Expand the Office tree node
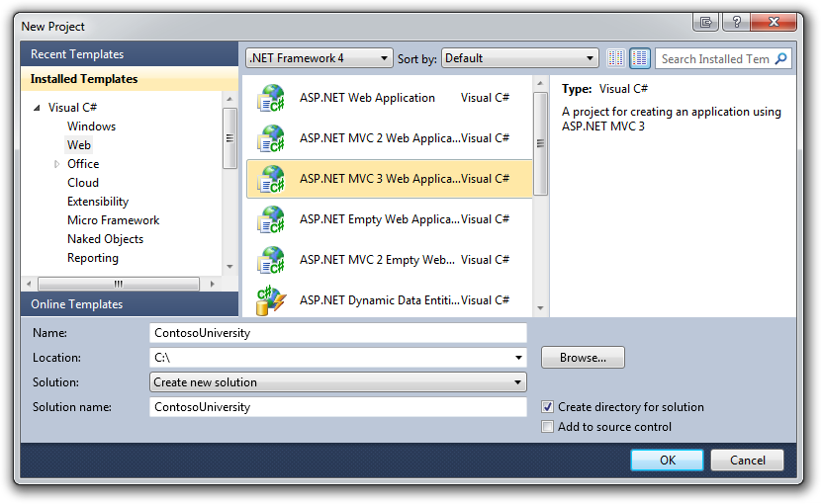Screen dimensions: 821x504 [57, 164]
